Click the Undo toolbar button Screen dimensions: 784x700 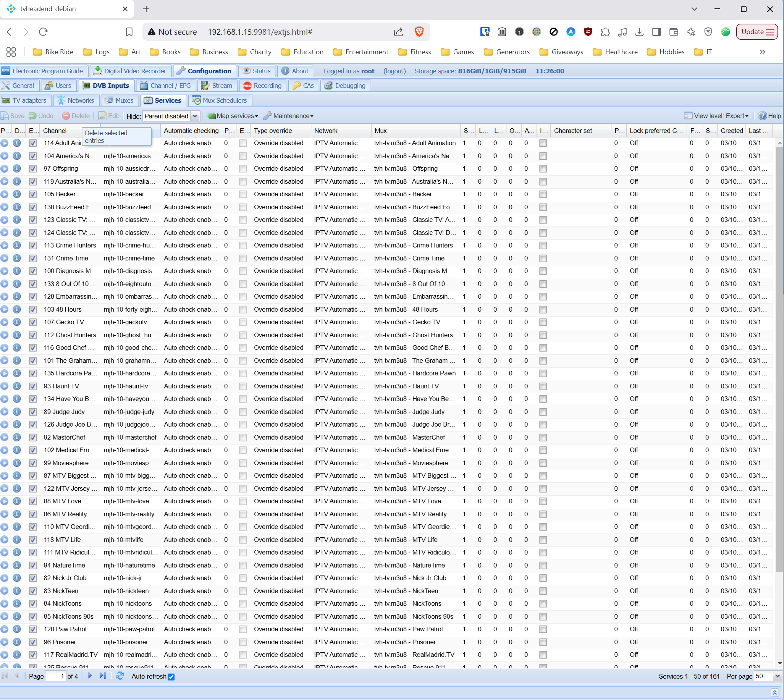tap(41, 116)
